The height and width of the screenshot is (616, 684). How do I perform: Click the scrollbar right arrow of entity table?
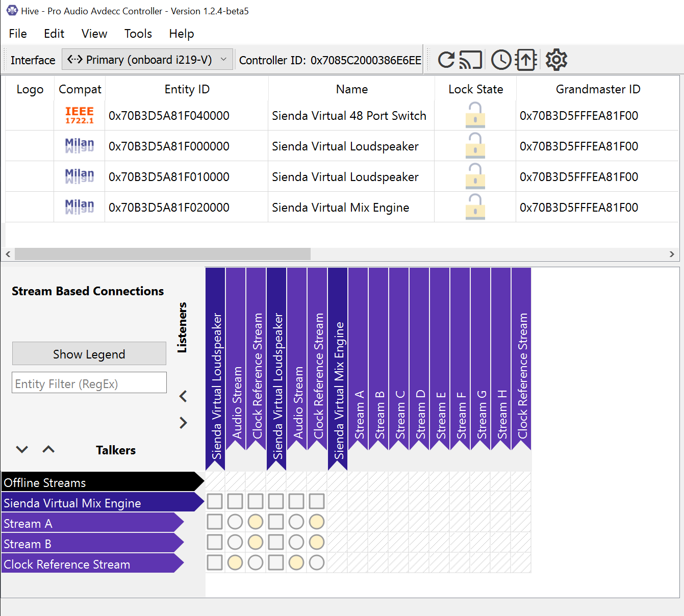pos(672,254)
